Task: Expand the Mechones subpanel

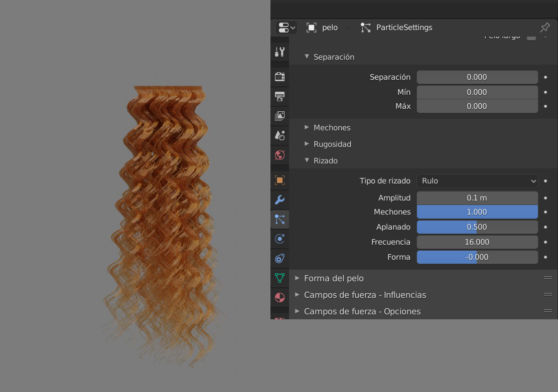Action: pos(307,127)
